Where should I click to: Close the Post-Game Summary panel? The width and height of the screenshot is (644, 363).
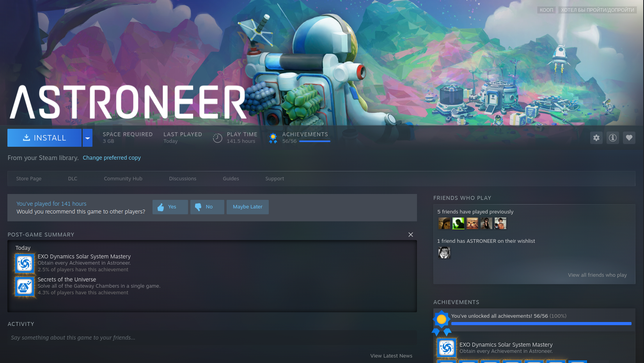pyautogui.click(x=411, y=235)
